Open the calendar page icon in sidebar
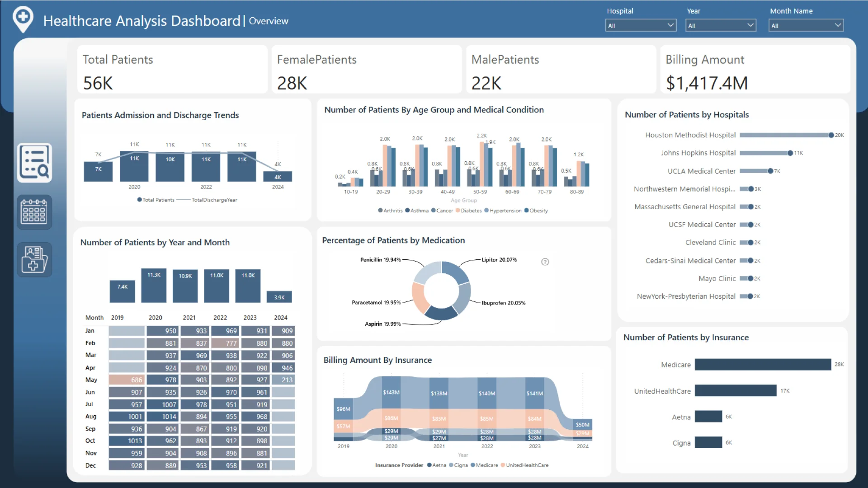The width and height of the screenshot is (868, 488). [x=34, y=212]
